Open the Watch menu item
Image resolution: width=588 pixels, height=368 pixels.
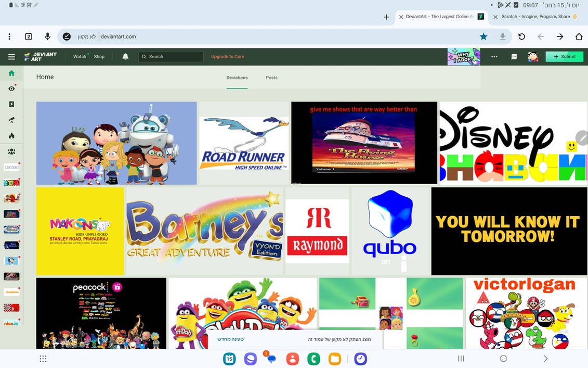click(x=80, y=57)
